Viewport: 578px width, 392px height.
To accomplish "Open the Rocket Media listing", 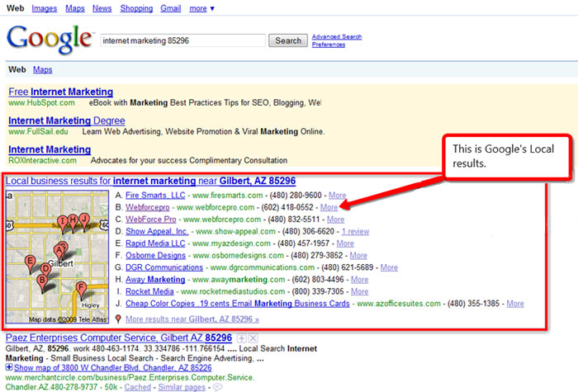I will point(149,291).
